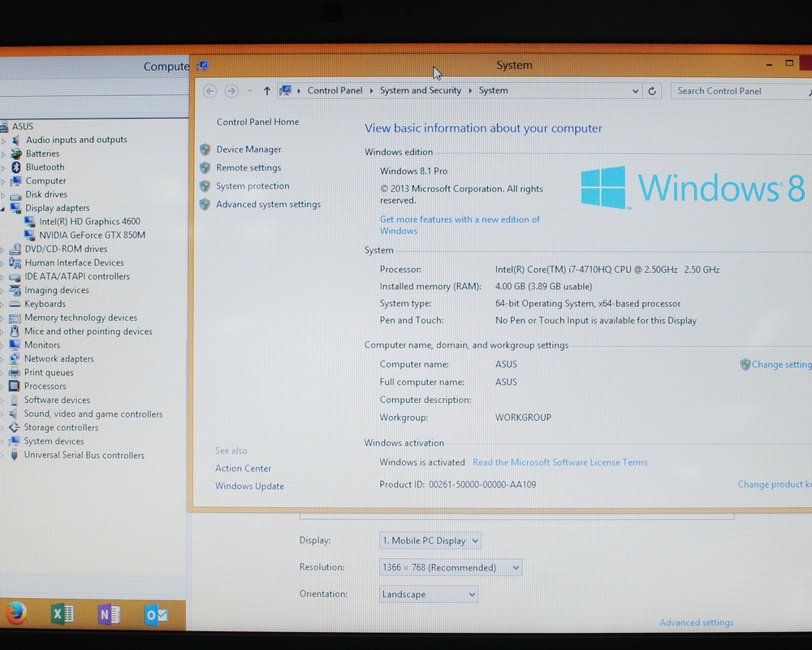The image size is (812, 650).
Task: Open Remote settings from the sidebar
Action: point(248,167)
